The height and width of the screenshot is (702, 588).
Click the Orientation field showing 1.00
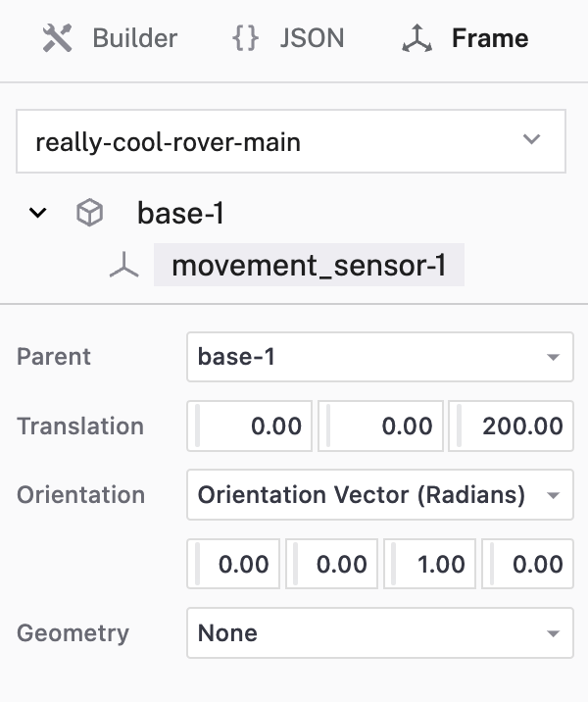tap(429, 564)
